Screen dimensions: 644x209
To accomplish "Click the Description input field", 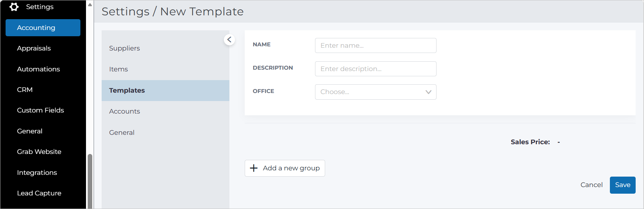I will click(376, 69).
